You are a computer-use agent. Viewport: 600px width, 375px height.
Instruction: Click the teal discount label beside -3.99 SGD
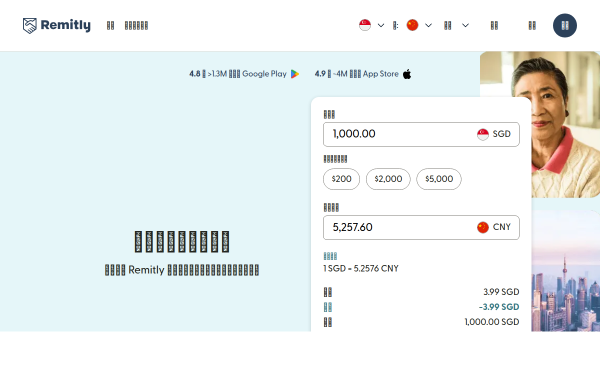click(328, 307)
